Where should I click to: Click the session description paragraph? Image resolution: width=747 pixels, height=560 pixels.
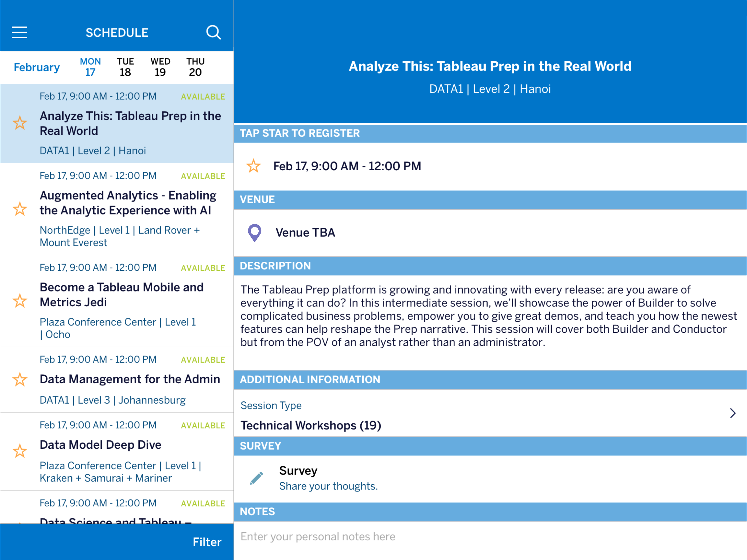[x=489, y=316]
